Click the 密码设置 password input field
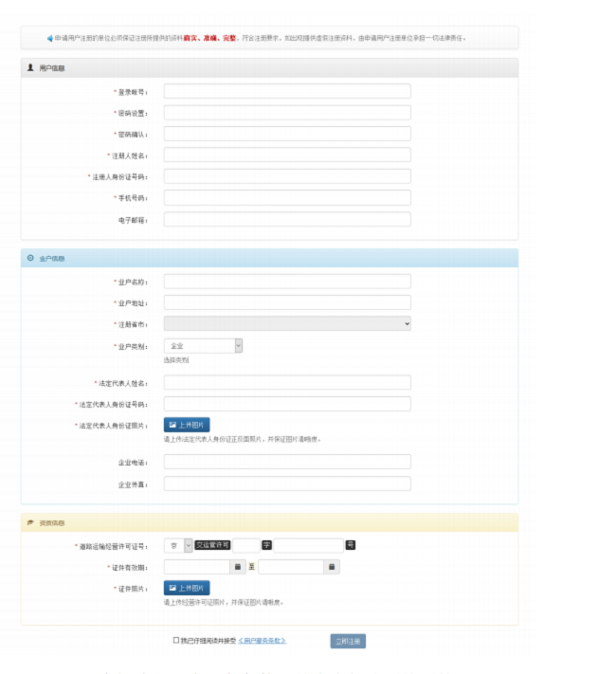616x674 pixels. click(287, 113)
